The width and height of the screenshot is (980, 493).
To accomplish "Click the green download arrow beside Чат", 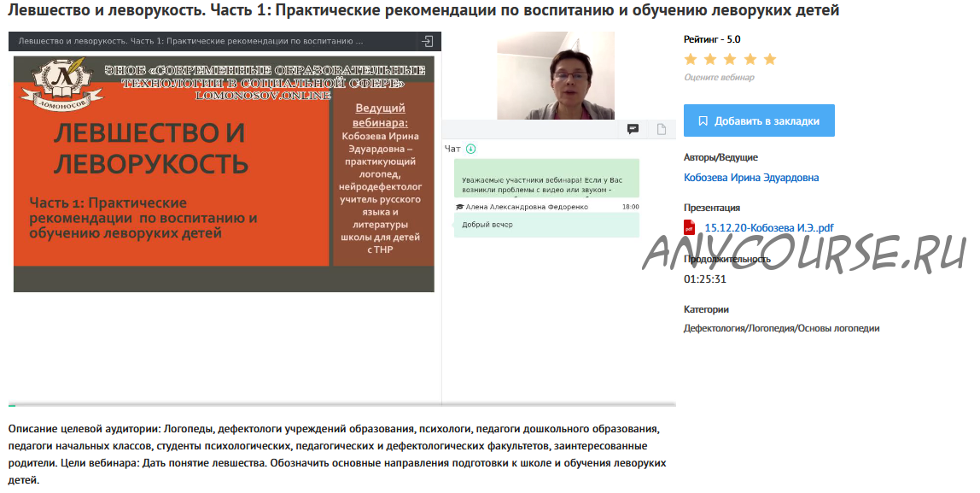I will (x=471, y=149).
